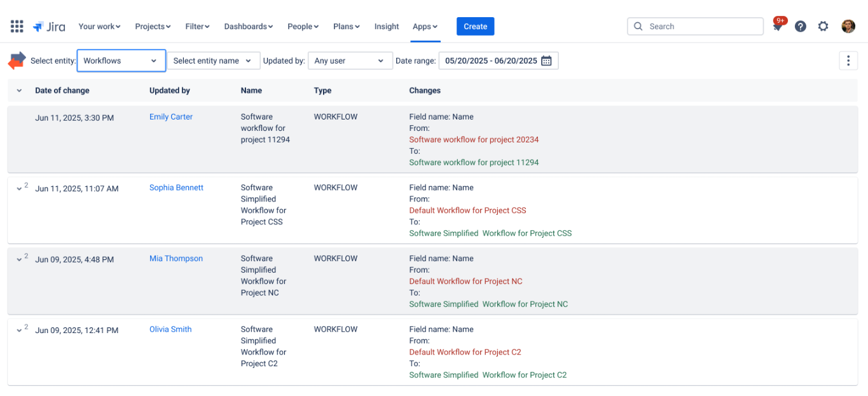Image resolution: width=868 pixels, height=396 pixels.
Task: Click Software Simplified Workflow for Project CSS name cell
Action: (264, 205)
